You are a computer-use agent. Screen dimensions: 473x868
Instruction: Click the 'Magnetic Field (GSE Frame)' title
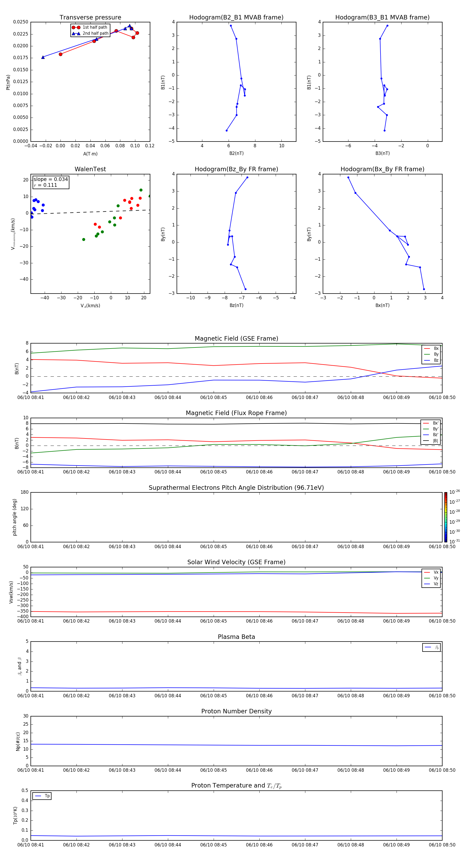point(236,339)
